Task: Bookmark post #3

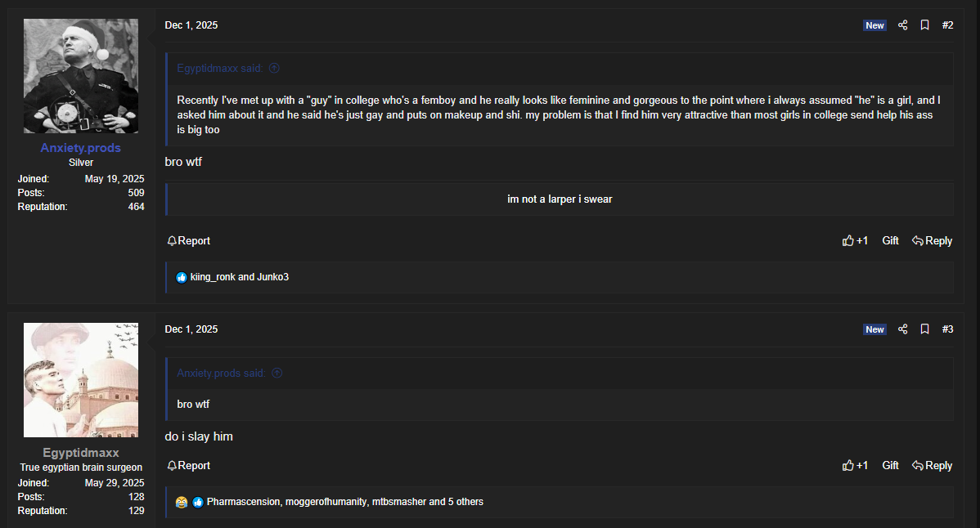Action: pyautogui.click(x=924, y=329)
